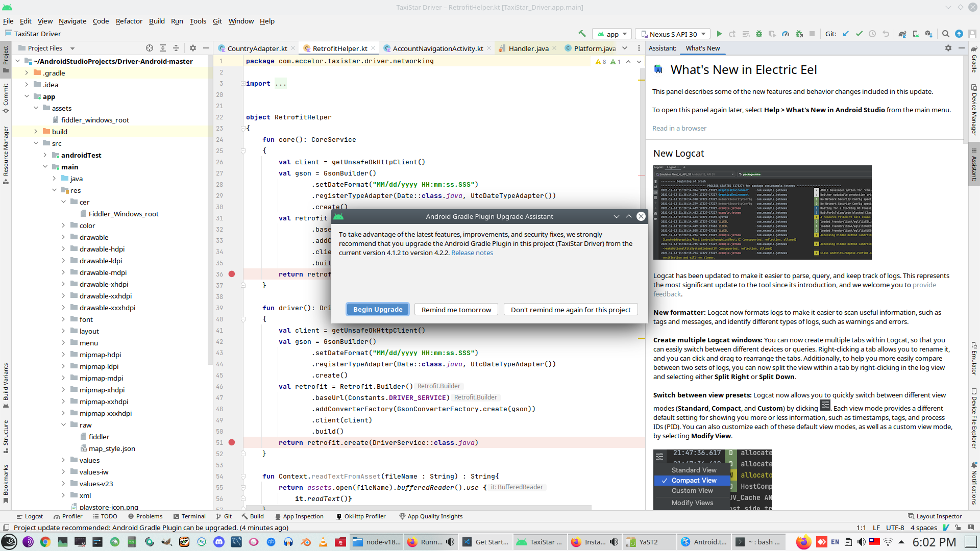Image resolution: width=980 pixels, height=551 pixels.
Task: Open Search Everywhere magnifier icon
Action: point(945,34)
